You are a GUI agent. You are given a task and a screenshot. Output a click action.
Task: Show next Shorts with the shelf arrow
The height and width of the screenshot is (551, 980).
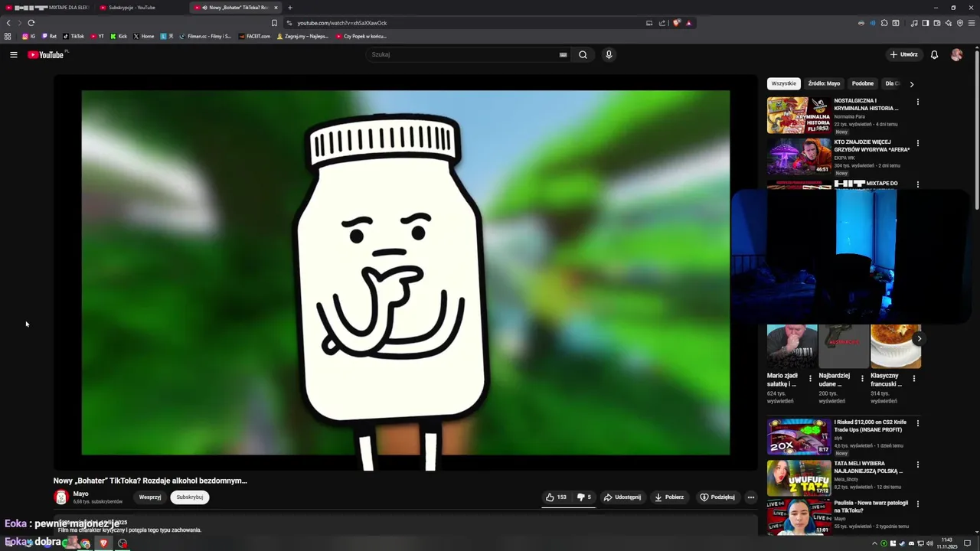pos(919,339)
